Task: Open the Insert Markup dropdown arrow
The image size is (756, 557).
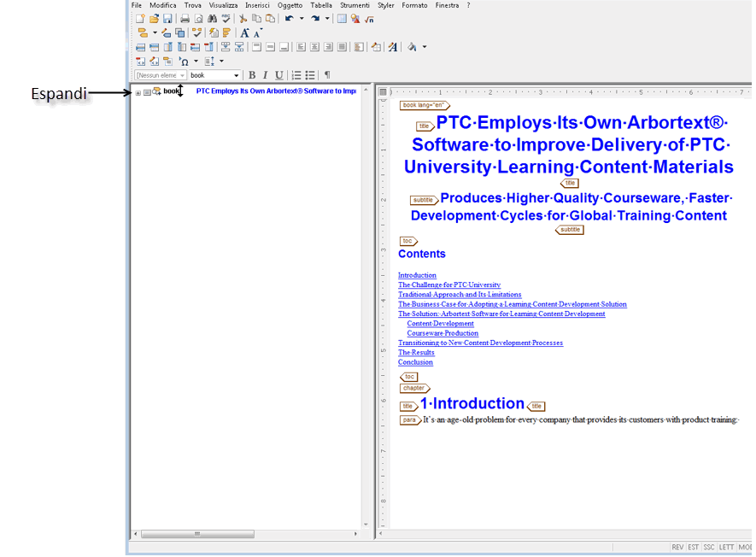Action: point(155,32)
